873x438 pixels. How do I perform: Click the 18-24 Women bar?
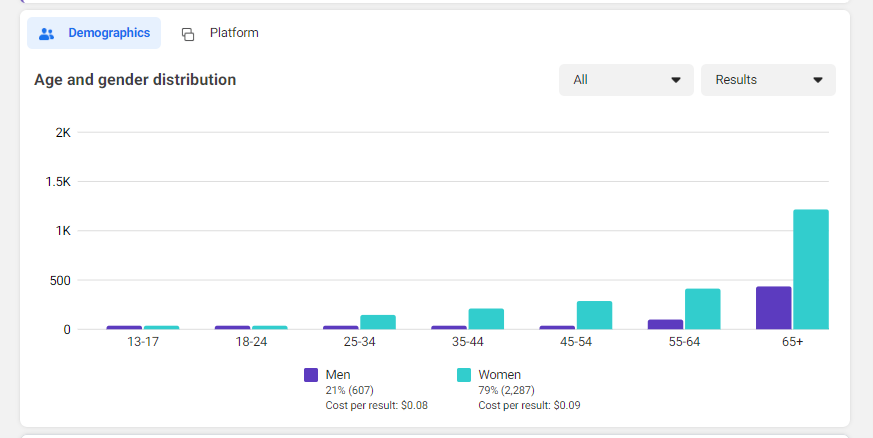pos(269,327)
